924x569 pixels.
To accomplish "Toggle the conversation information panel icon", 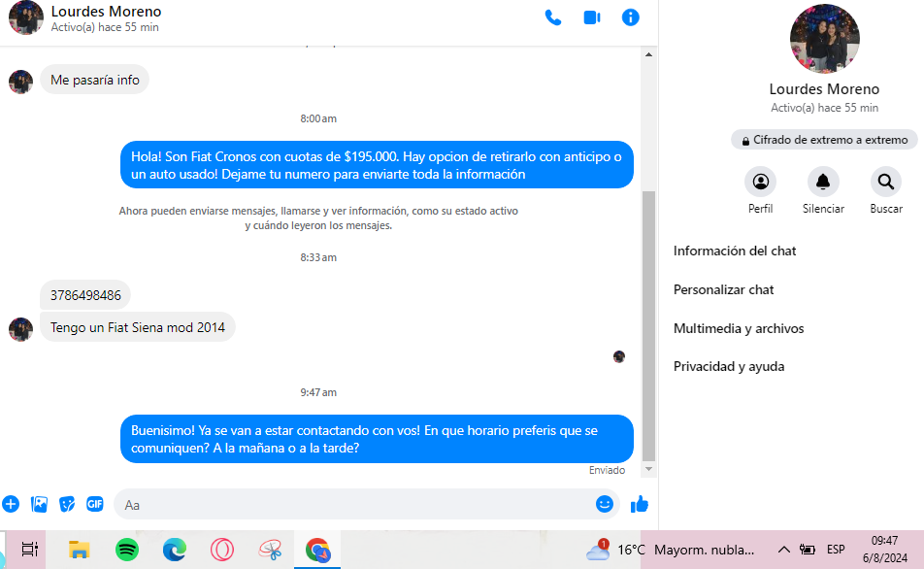I will coord(631,17).
